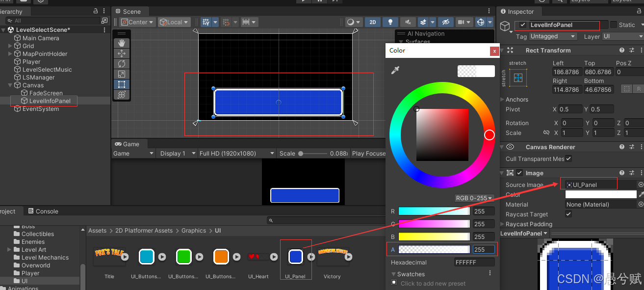Select the Rect tool in Scene overlay
The image size is (644, 290).
coord(122,84)
